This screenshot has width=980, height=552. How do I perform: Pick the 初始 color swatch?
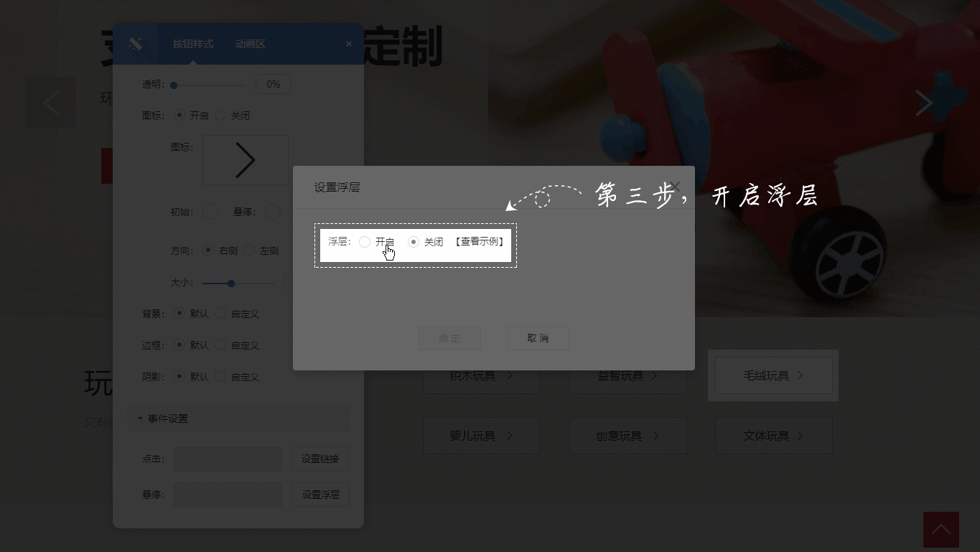[x=210, y=212]
